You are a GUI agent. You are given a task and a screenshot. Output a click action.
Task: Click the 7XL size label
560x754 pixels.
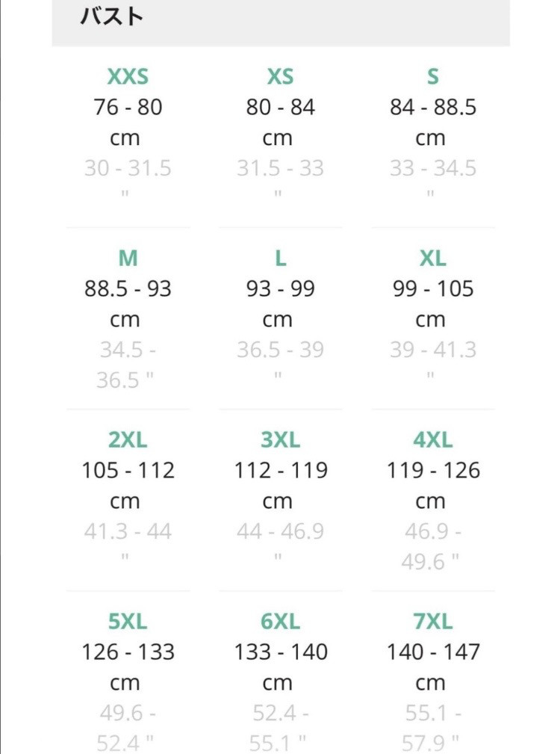(x=432, y=621)
